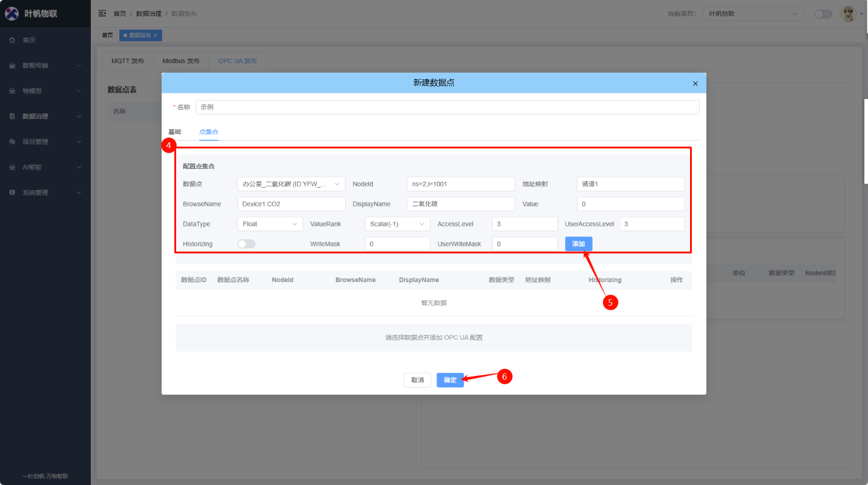
Task: Click the NodeId input field
Action: point(461,184)
